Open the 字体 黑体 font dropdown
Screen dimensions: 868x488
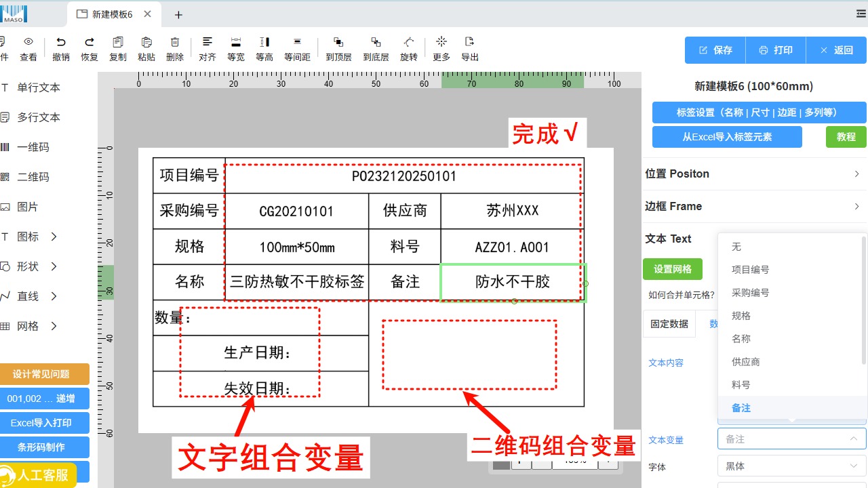(x=791, y=466)
